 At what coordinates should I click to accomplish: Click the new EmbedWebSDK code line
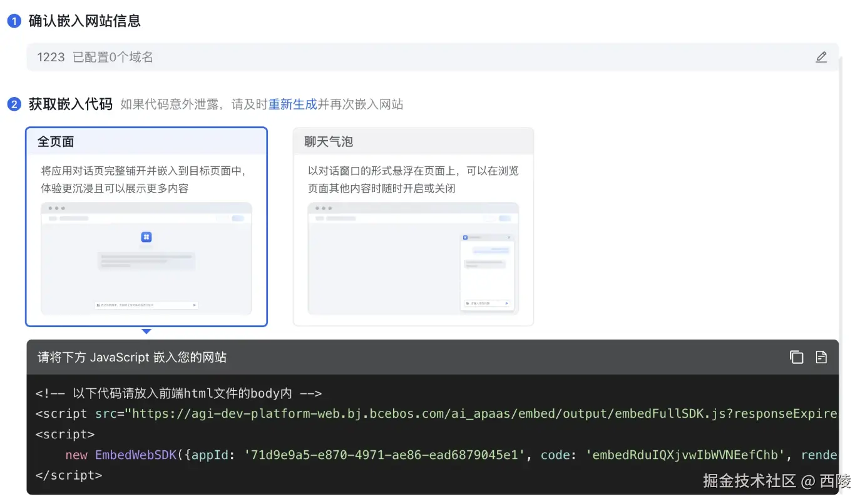[451, 455]
